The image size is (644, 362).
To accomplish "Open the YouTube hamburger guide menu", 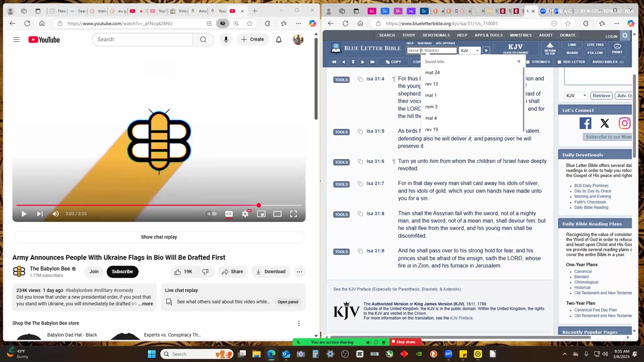I will [17, 39].
